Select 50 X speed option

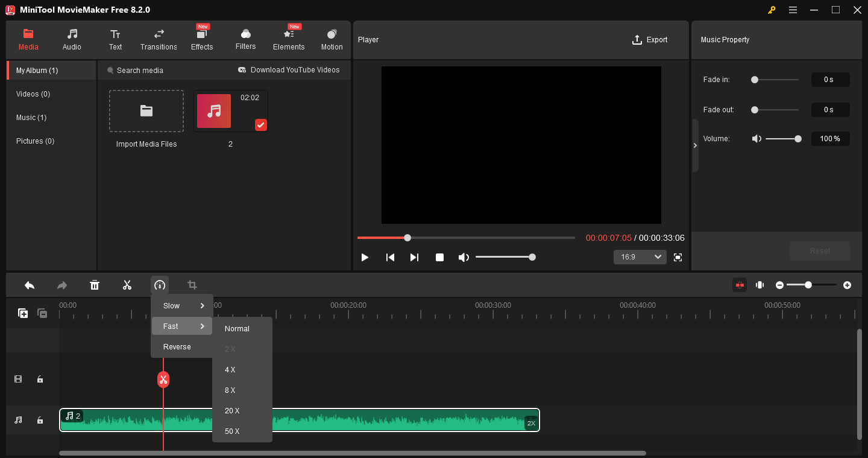click(x=242, y=431)
